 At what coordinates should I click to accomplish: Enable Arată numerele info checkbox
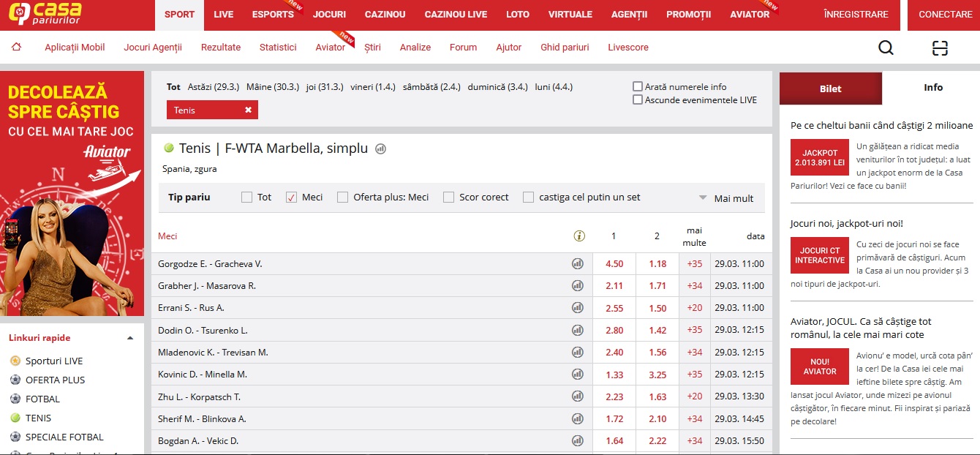click(x=638, y=86)
